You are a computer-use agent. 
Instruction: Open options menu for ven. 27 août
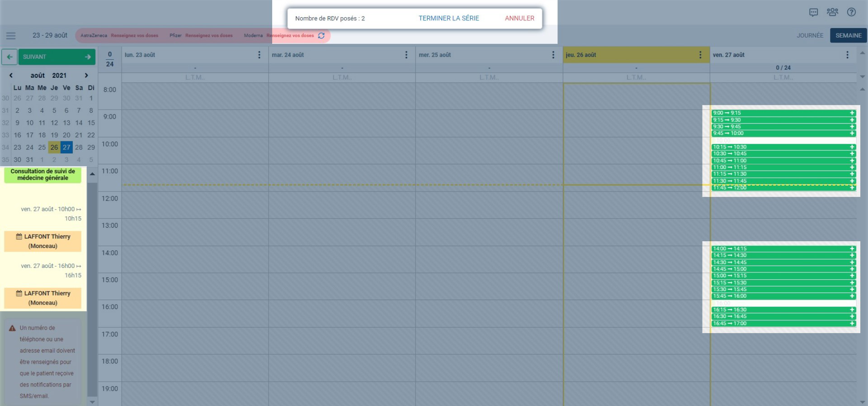(x=847, y=55)
